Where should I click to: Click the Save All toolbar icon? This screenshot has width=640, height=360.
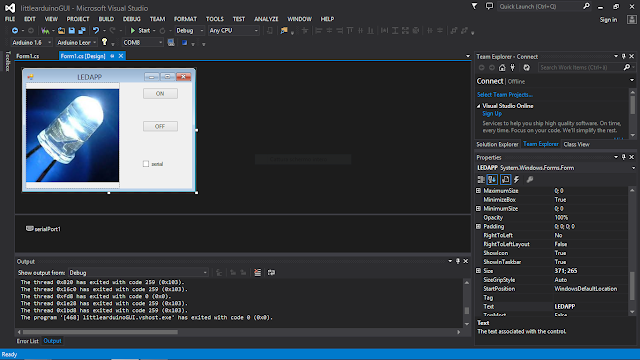click(82, 31)
